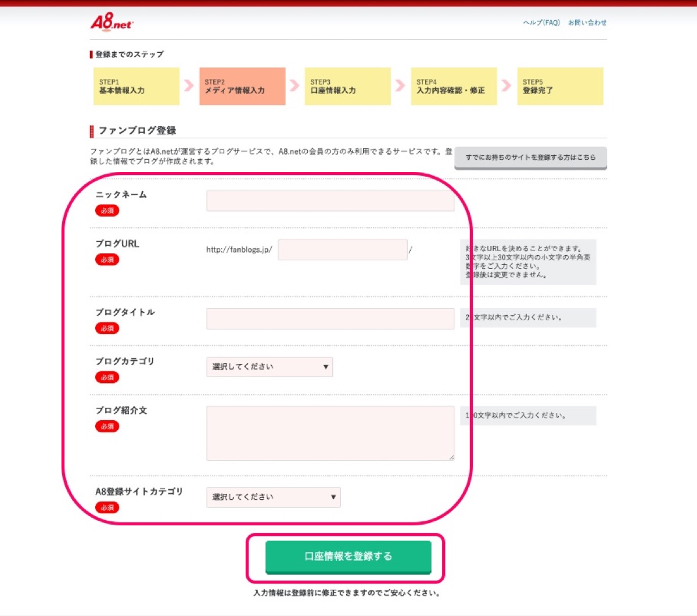The width and height of the screenshot is (697, 616).
Task: Focus the ニックネーム input field
Action: [330, 200]
